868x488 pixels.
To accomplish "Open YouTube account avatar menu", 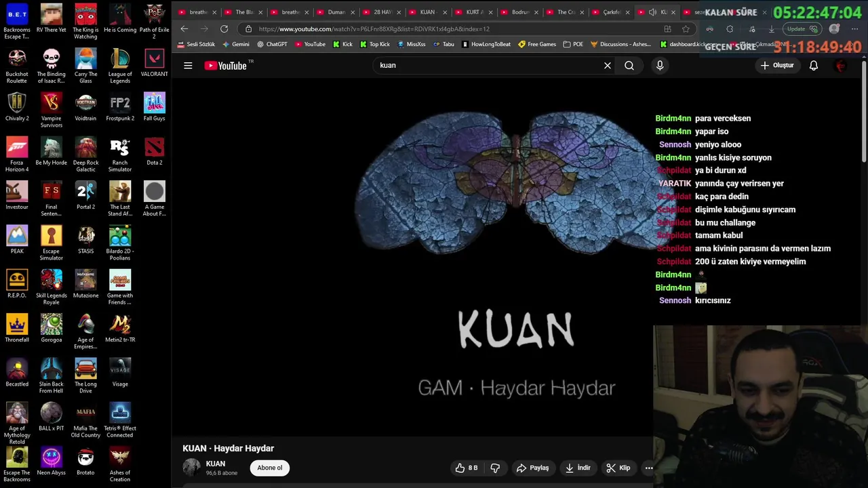I will pos(841,65).
